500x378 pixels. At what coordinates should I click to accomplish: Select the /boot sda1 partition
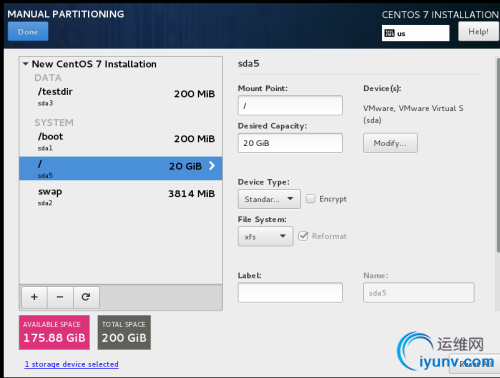pyautogui.click(x=121, y=142)
